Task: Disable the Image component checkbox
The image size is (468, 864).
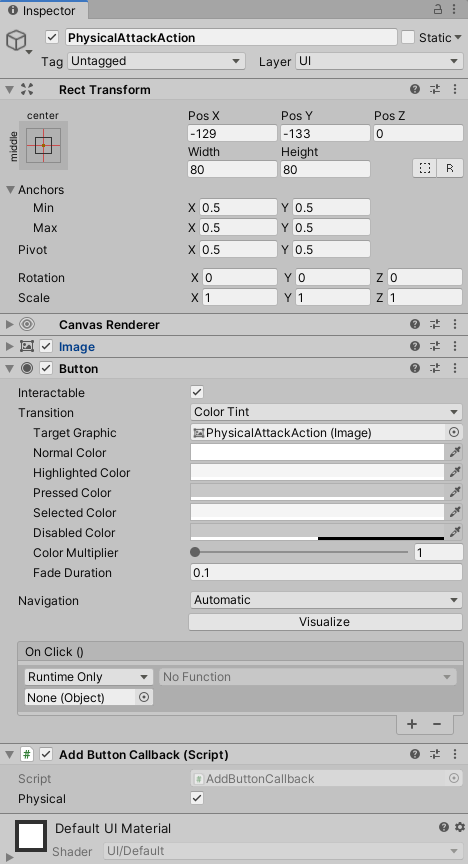Action: tap(46, 347)
